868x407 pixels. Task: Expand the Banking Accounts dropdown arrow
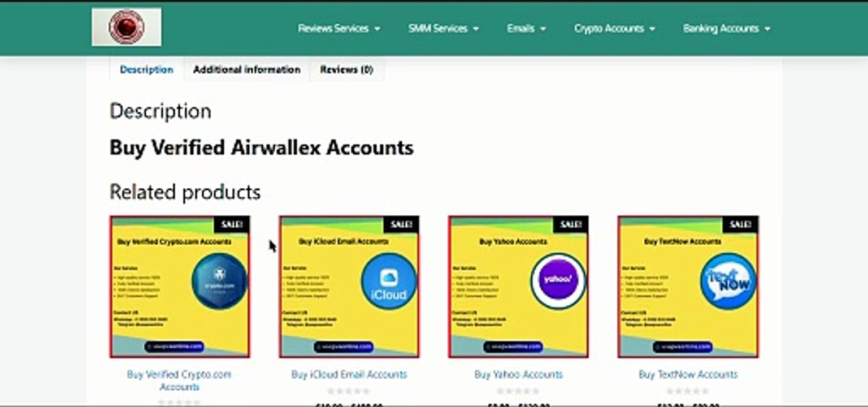767,29
